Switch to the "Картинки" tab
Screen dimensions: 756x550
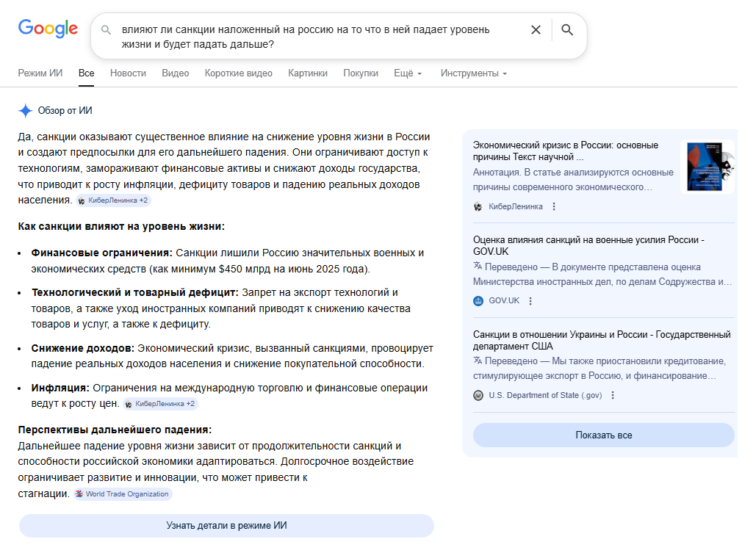pos(308,73)
